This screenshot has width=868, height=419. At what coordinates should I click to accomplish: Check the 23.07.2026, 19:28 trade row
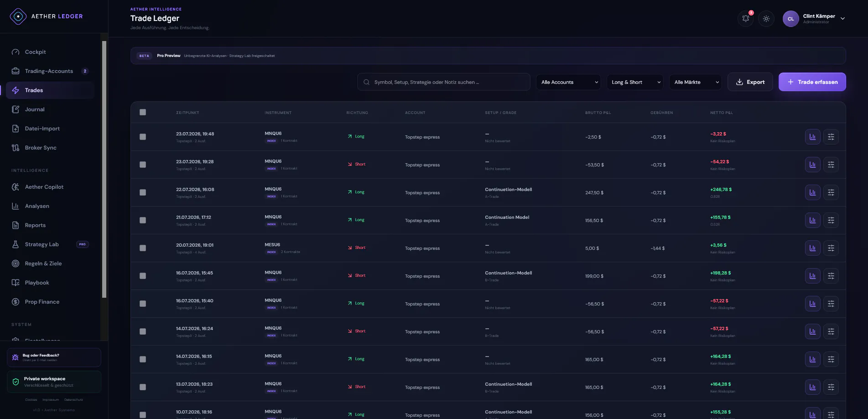(x=143, y=165)
